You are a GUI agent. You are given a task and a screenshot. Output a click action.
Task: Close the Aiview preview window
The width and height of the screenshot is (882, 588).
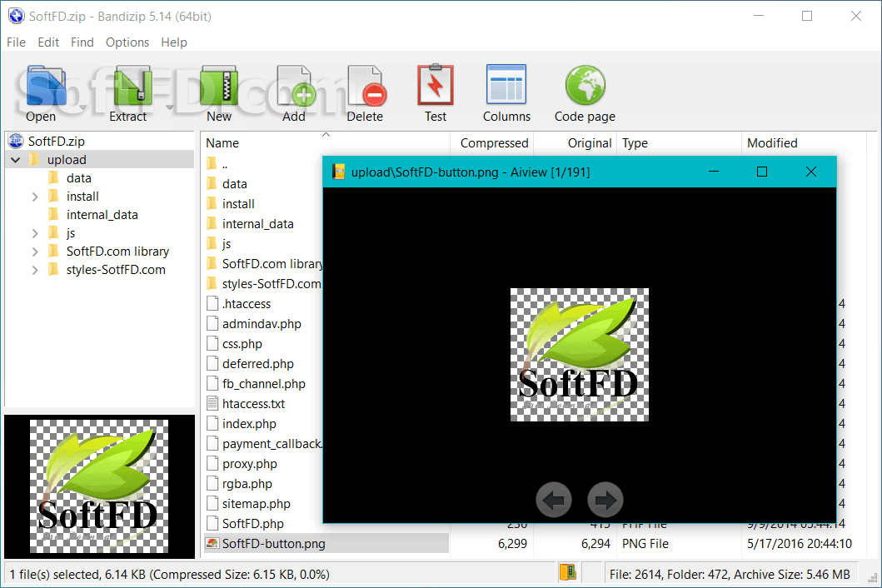810,172
